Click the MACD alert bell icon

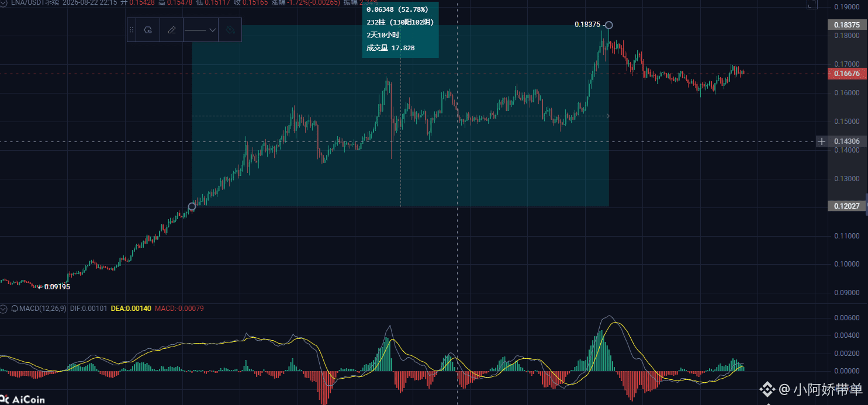[x=14, y=308]
